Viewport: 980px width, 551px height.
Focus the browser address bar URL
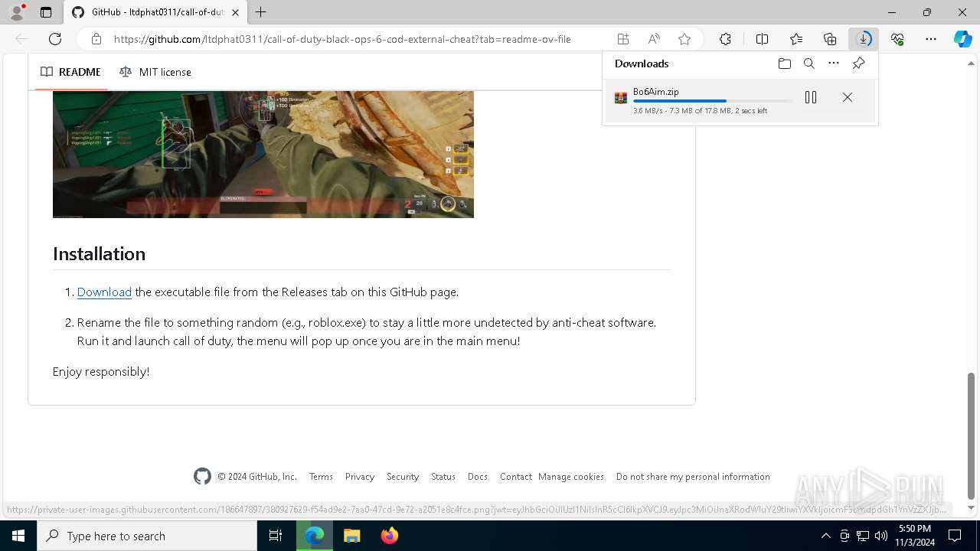[342, 39]
